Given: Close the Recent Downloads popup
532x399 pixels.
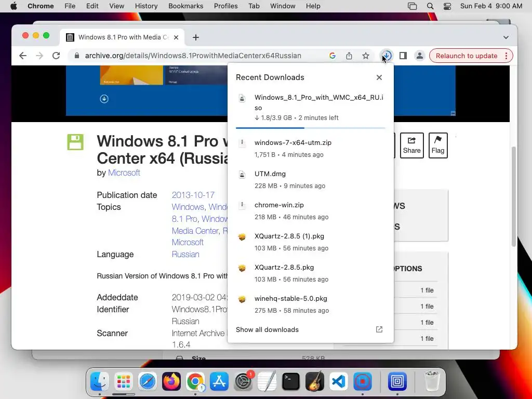Looking at the screenshot, I should [379, 77].
